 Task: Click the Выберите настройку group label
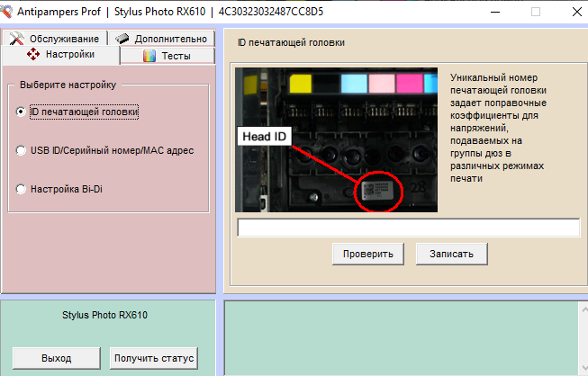pyautogui.click(x=68, y=85)
